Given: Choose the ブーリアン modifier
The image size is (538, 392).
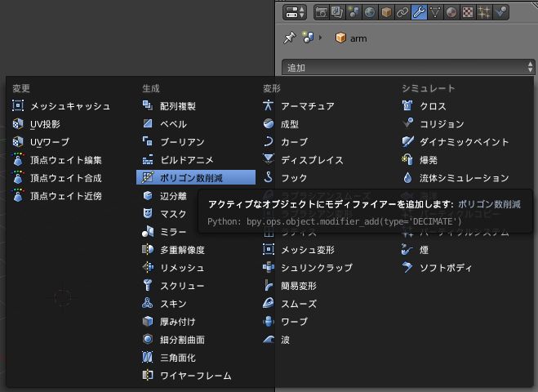Looking at the screenshot, I should [182, 142].
